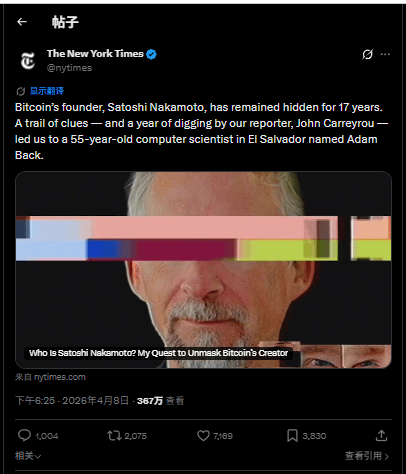Open the three-dot more options menu
406x474 pixels.
pyautogui.click(x=385, y=54)
